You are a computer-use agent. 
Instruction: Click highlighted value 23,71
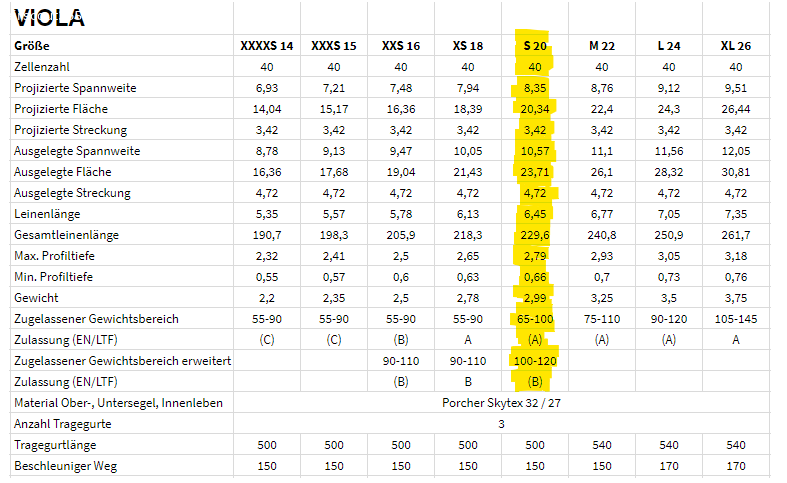tap(535, 172)
